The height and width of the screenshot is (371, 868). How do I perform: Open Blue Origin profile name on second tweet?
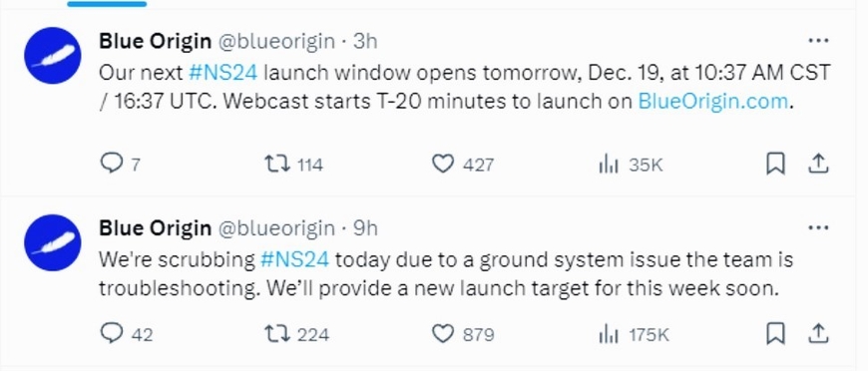tap(155, 228)
